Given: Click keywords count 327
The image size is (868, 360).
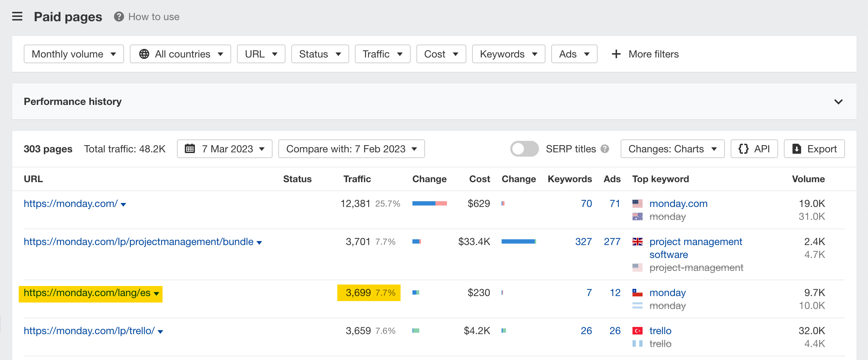Looking at the screenshot, I should tap(584, 241).
